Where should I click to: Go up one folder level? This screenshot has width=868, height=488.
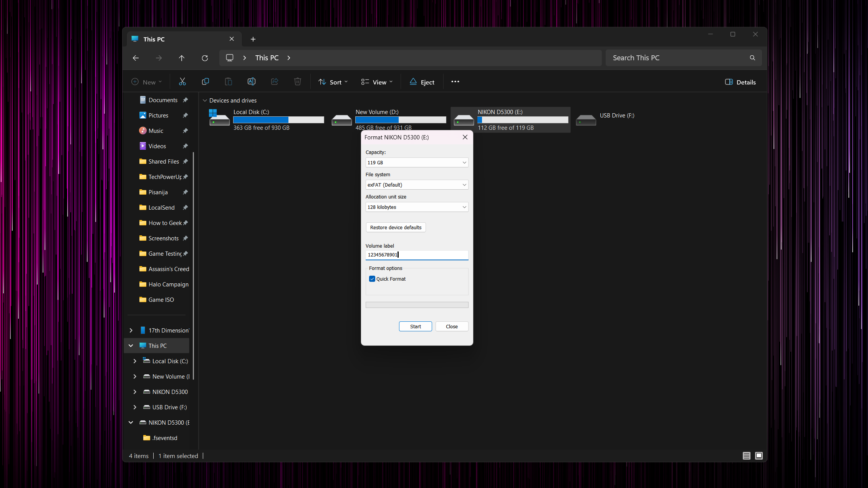tap(182, 58)
